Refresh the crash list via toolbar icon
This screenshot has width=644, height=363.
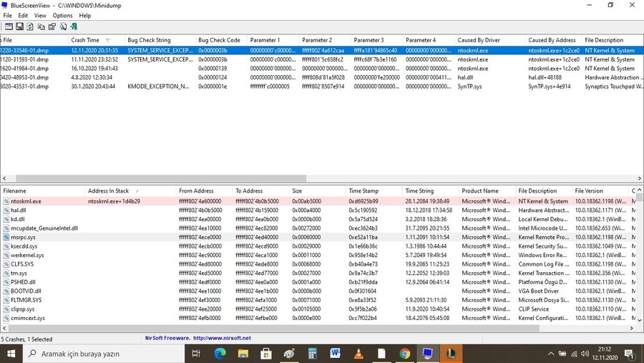pos(30,26)
